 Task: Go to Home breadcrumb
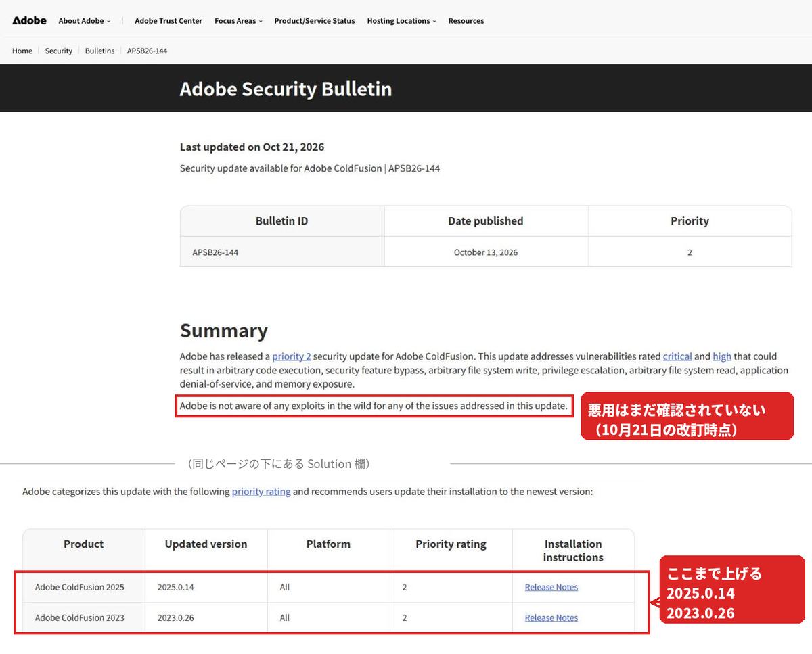pyautogui.click(x=22, y=51)
